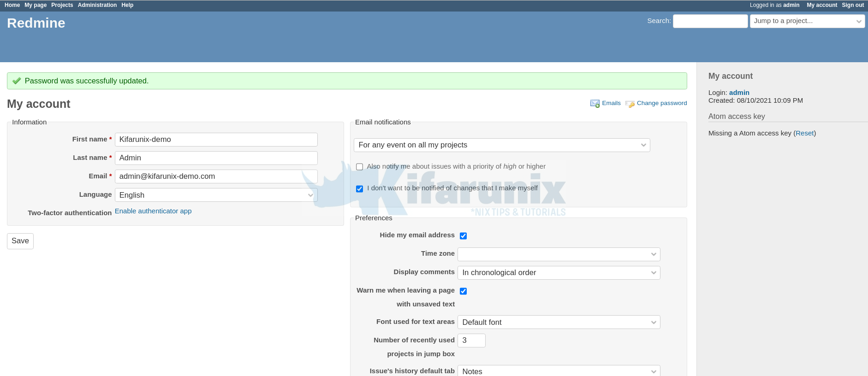Open Projects in top menu
This screenshot has width=868, height=376.
pyautogui.click(x=62, y=5)
